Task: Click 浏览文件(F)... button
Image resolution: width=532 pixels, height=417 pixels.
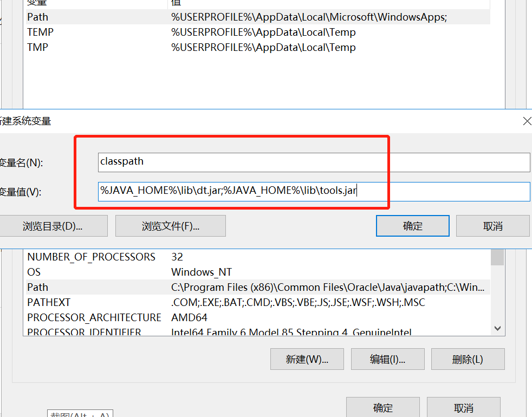Action: [170, 226]
